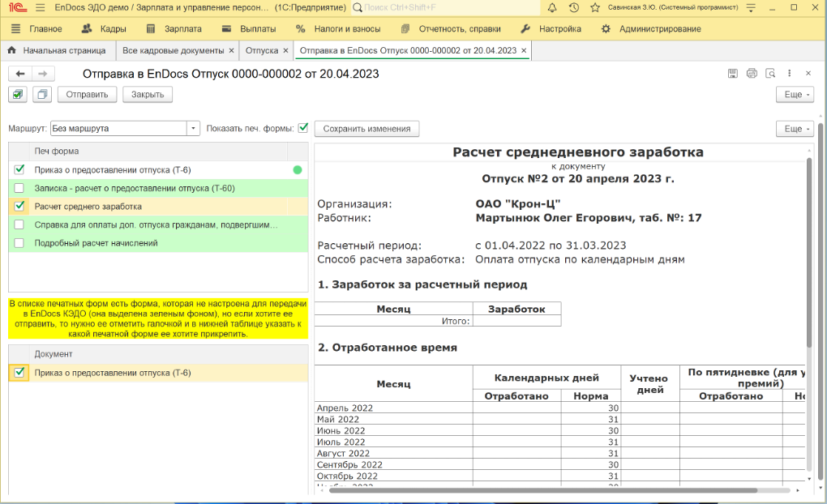Open the 1C main menu hamburger icon
Screen dimensions: 827x504
40,7
